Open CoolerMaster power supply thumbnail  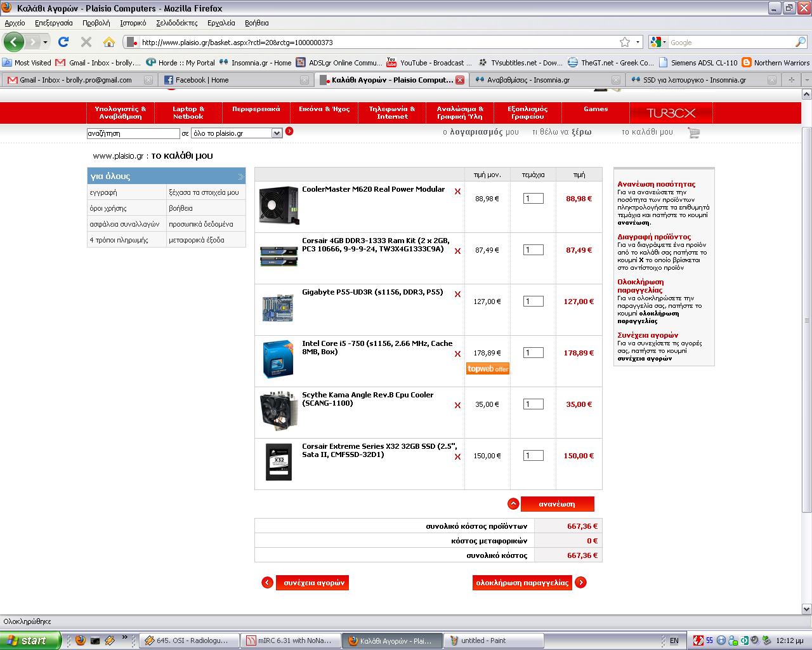(x=278, y=205)
